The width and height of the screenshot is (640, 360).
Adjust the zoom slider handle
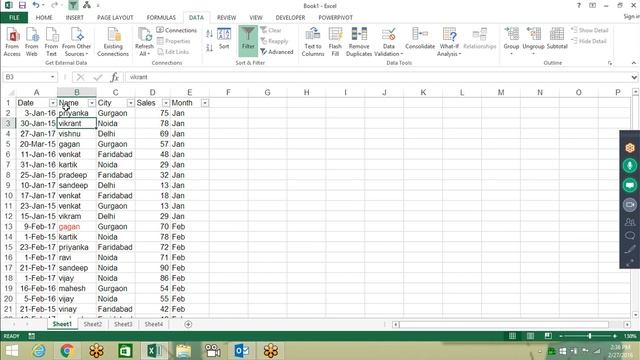(x=590, y=336)
